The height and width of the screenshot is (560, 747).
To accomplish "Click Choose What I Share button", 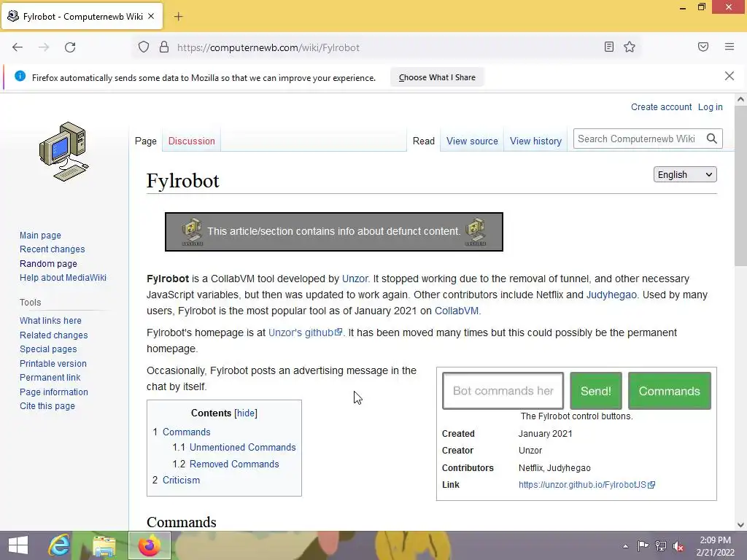I will point(437,77).
